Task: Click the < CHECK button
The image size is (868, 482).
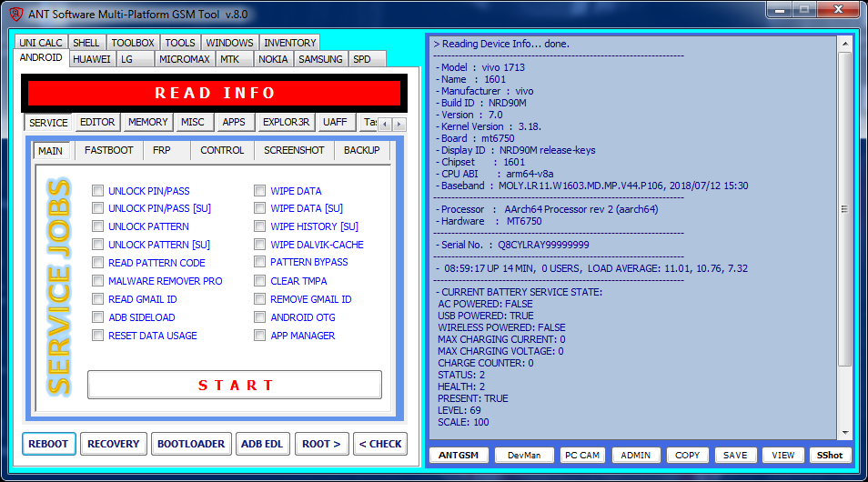Action: pyautogui.click(x=380, y=444)
